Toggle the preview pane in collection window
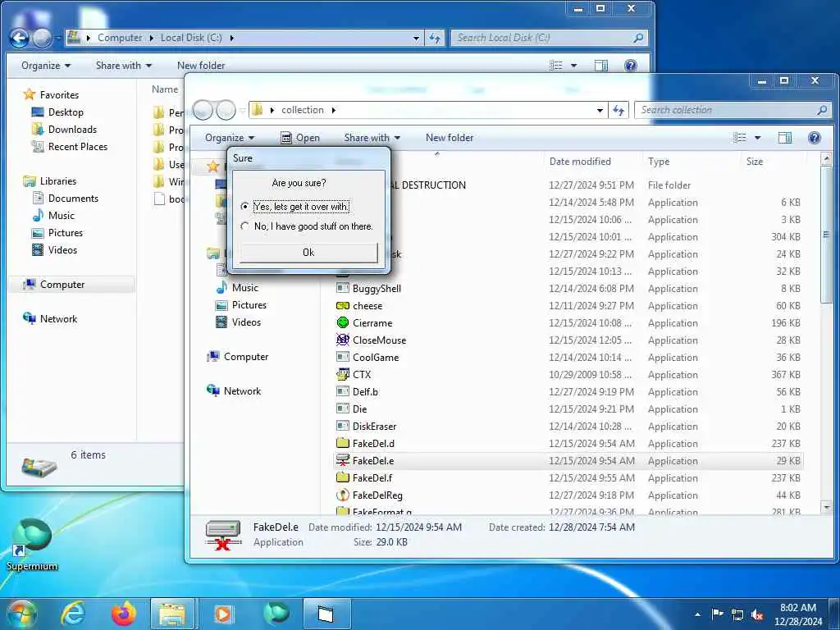Image resolution: width=840 pixels, height=630 pixels. click(785, 138)
